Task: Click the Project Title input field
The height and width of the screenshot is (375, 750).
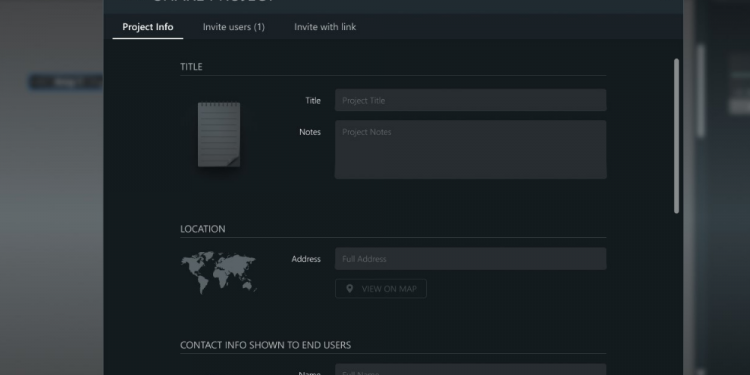Action: tap(470, 100)
